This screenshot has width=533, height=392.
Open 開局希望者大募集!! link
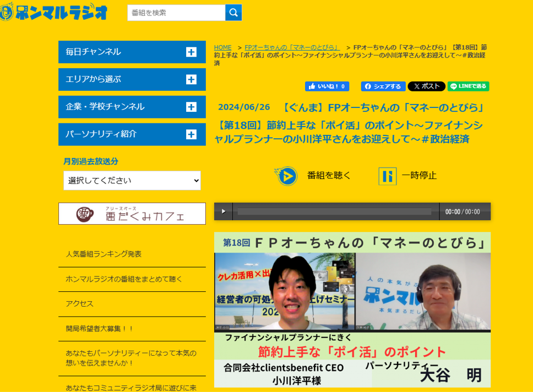point(99,329)
